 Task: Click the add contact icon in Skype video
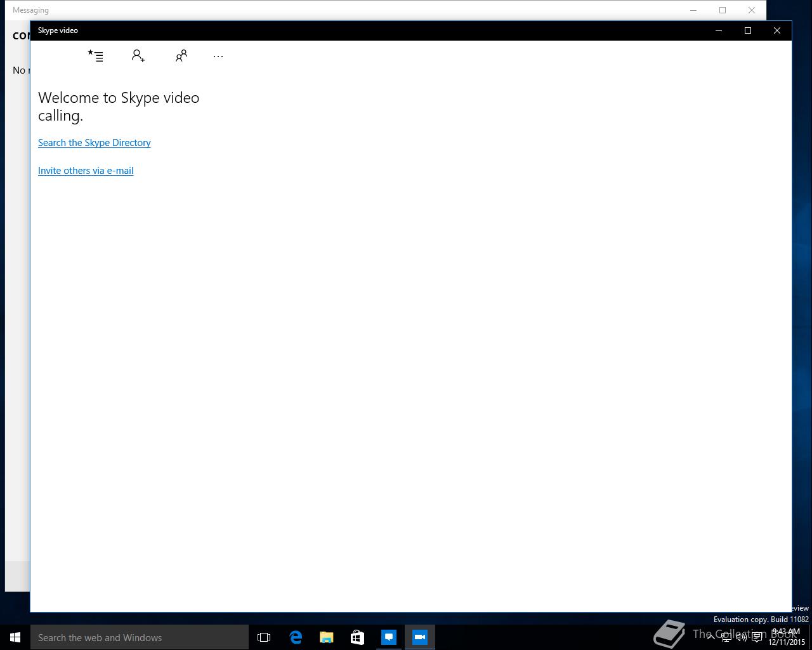coord(138,56)
